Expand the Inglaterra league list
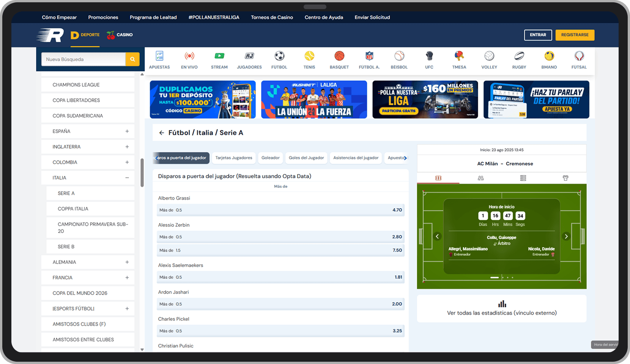 [127, 147]
